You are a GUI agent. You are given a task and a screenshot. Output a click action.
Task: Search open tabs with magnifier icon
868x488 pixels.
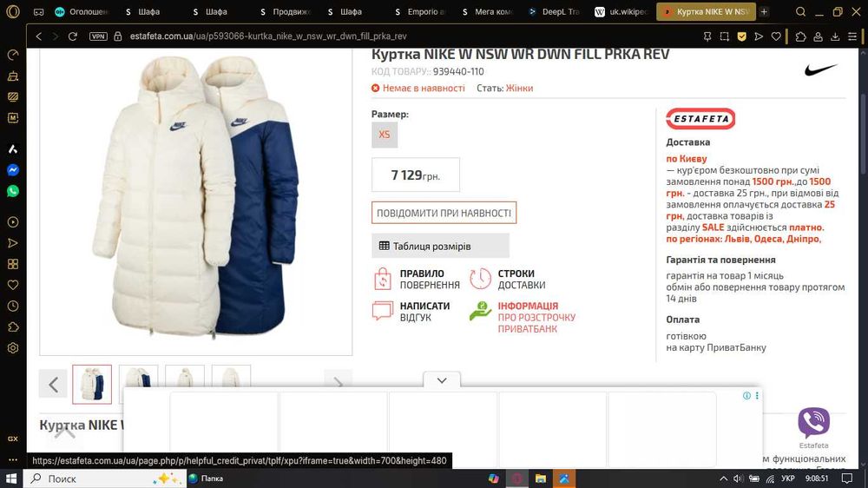(800, 11)
